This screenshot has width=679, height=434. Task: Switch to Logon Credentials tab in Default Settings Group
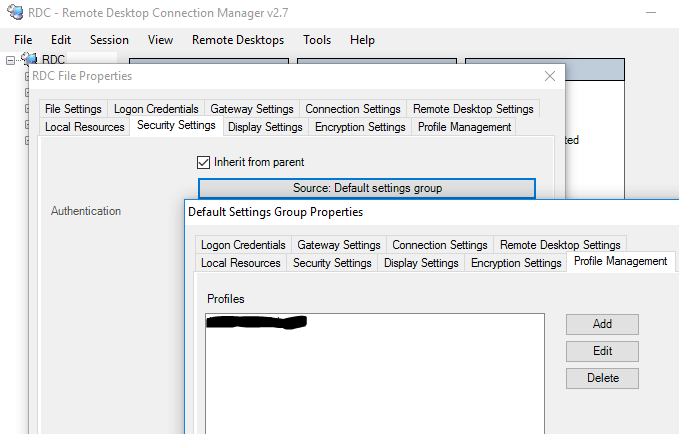click(243, 245)
